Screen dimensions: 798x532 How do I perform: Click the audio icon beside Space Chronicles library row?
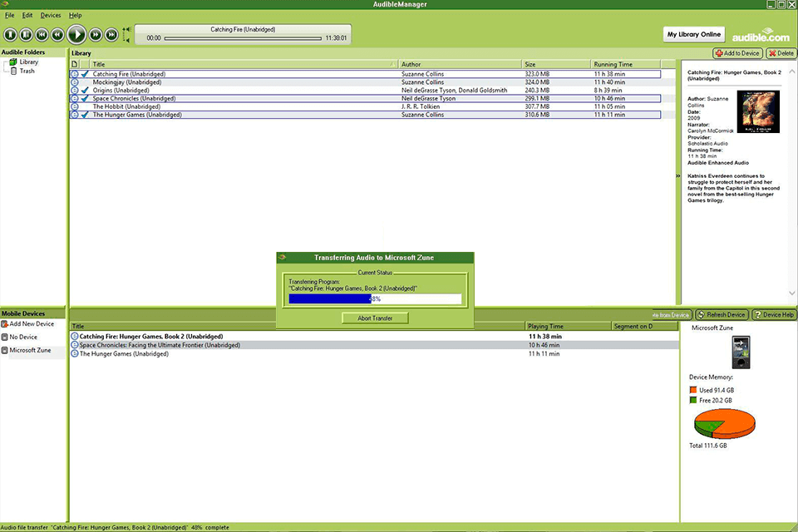point(75,99)
